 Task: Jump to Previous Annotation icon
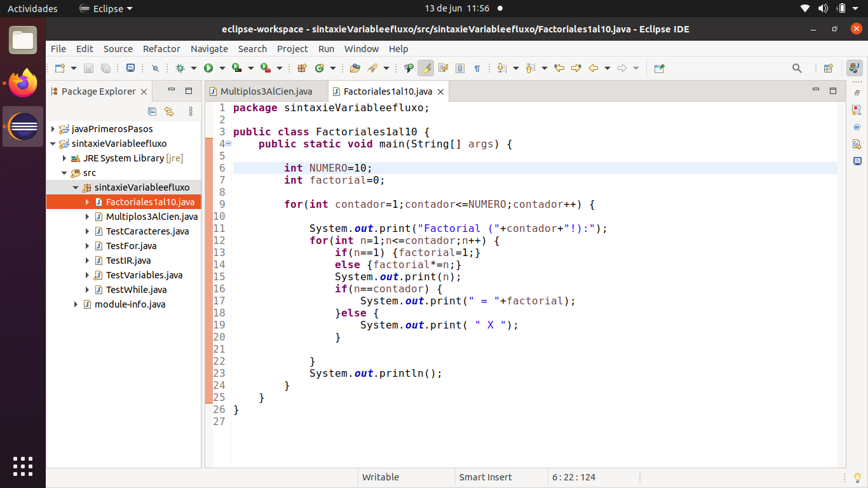click(530, 68)
